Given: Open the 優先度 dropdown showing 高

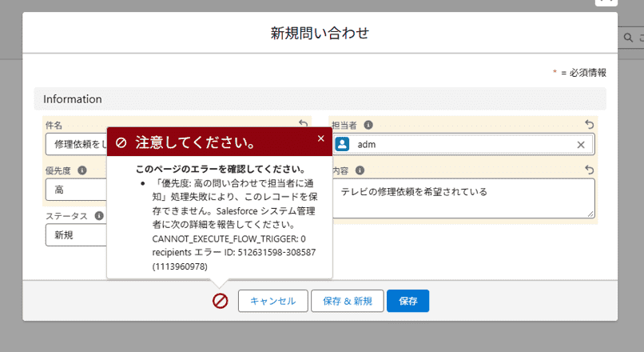Looking at the screenshot, I should pyautogui.click(x=77, y=190).
